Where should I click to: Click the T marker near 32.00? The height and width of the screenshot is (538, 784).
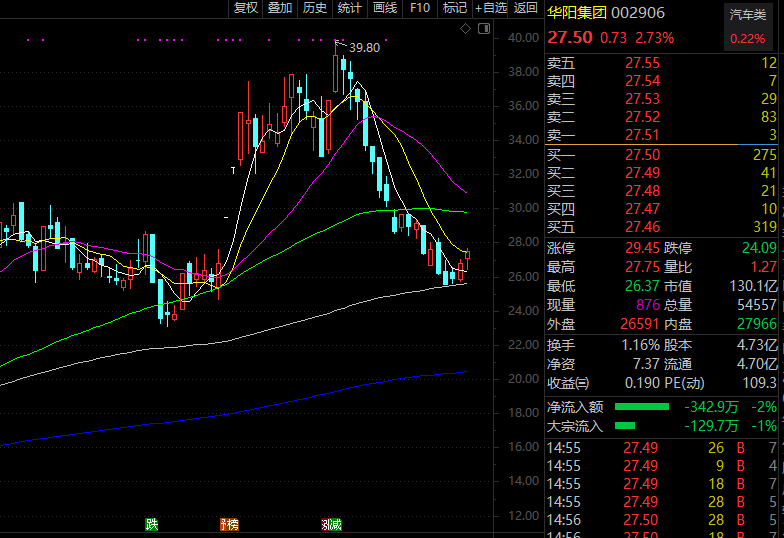pos(233,170)
